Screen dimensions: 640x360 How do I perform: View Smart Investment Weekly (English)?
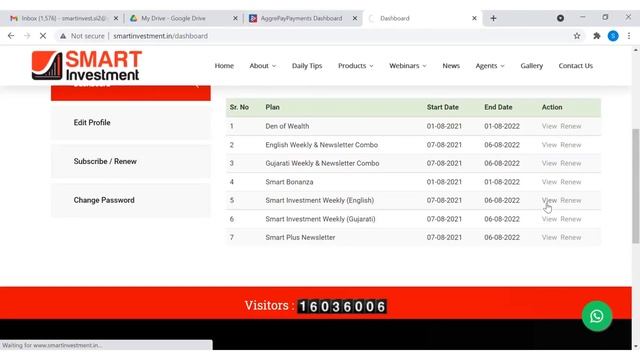(549, 200)
